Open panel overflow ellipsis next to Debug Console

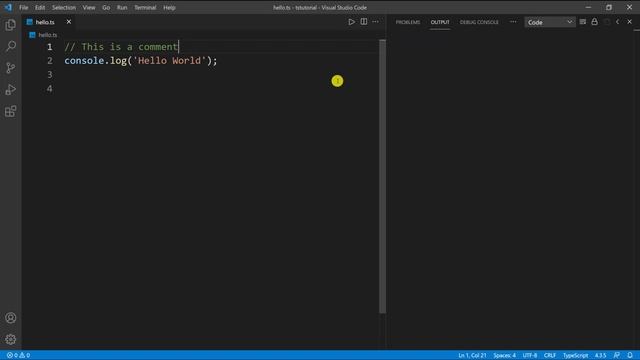point(513,22)
